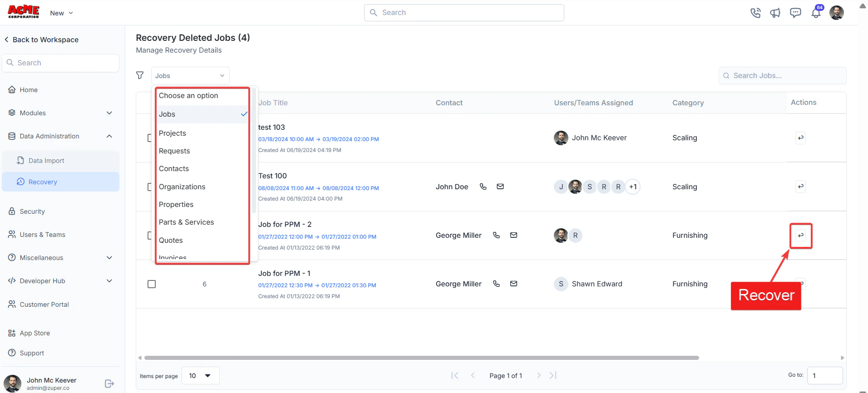Email John Doe via envelope icon

pos(500,187)
